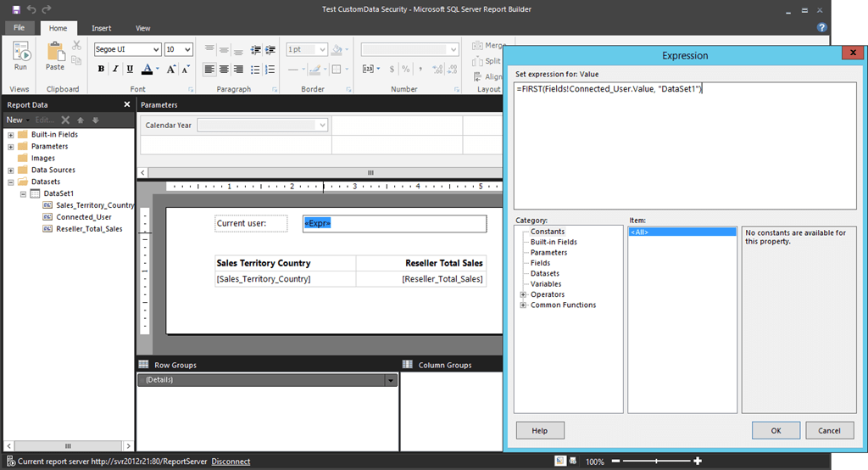
Task: Open the Segoe UI font dropdown
Action: (156, 49)
